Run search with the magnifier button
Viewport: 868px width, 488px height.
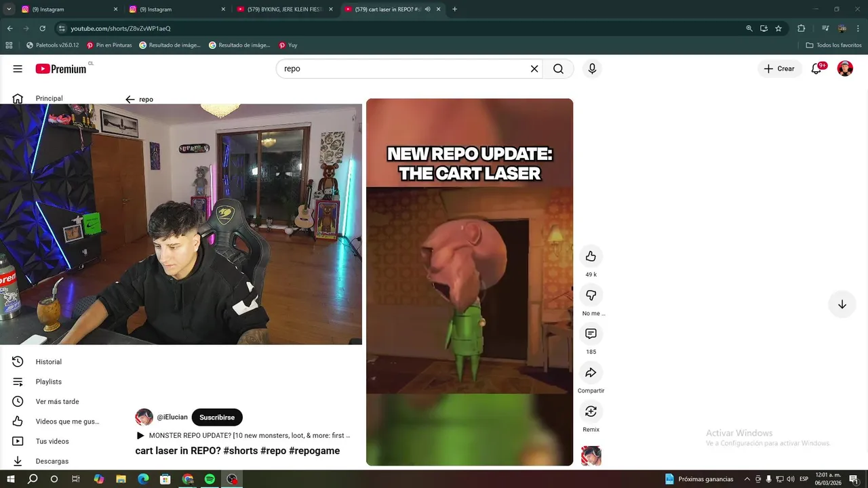point(558,68)
